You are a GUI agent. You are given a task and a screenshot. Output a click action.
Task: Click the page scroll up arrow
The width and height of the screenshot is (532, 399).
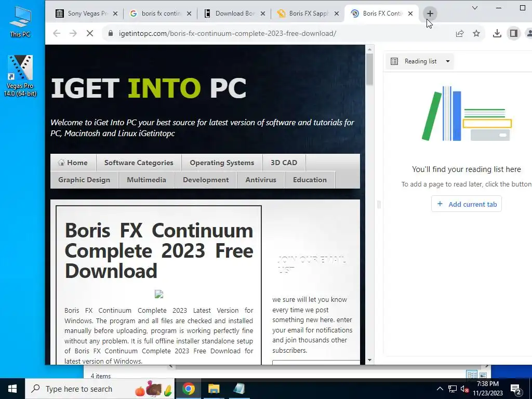(x=369, y=49)
